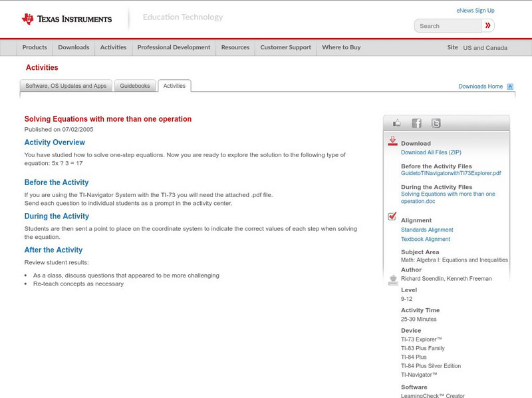This screenshot has width=532, height=398.
Task: Click the Education Technology header text
Action: pyautogui.click(x=183, y=17)
